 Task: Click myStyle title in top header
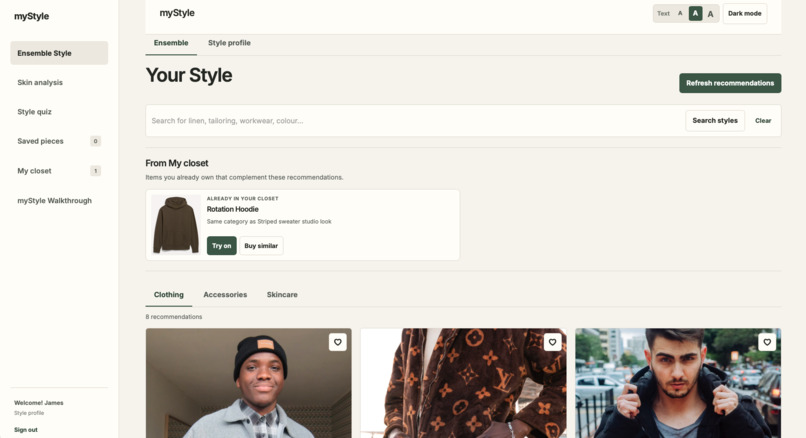[x=177, y=13]
